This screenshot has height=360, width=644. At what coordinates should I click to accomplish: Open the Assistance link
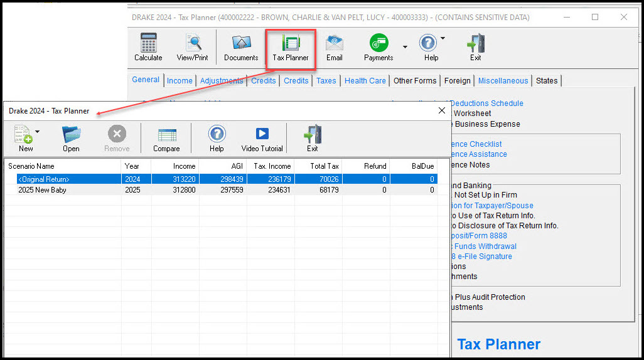tap(479, 154)
